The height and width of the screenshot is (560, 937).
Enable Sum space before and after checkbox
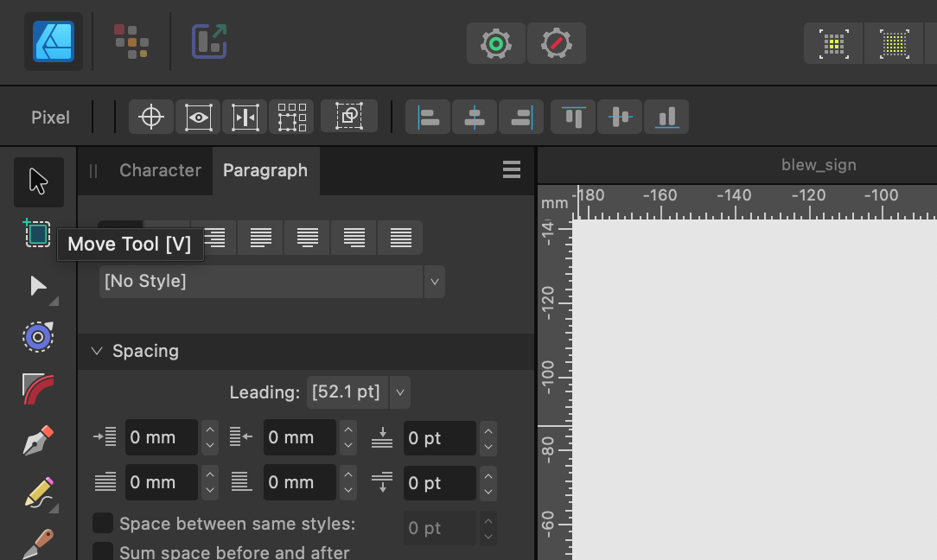click(103, 551)
